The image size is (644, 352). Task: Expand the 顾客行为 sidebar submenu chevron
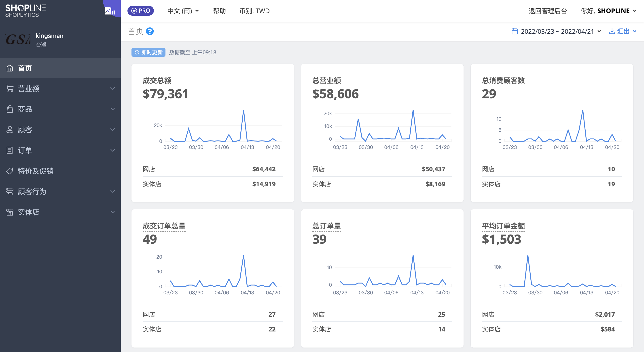[113, 191]
